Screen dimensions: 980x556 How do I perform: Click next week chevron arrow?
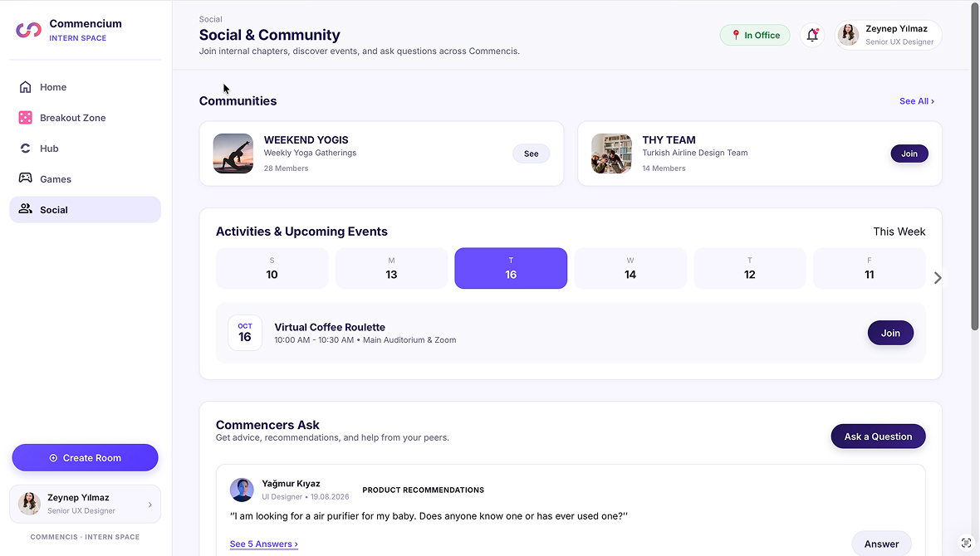click(938, 278)
